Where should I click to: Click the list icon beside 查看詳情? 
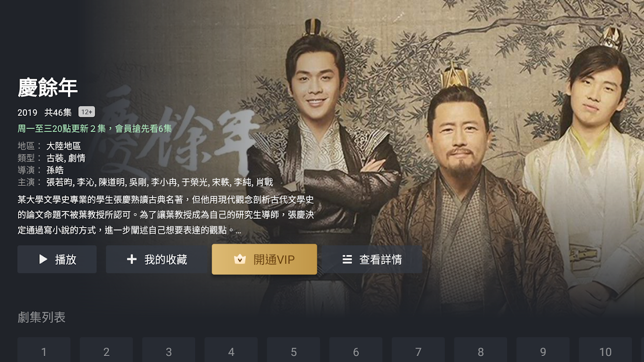tap(347, 259)
